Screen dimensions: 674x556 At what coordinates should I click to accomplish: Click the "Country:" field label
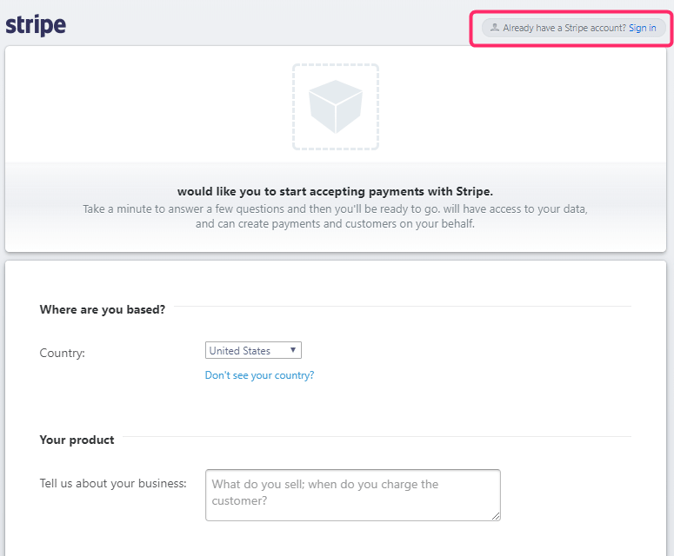pos(62,353)
